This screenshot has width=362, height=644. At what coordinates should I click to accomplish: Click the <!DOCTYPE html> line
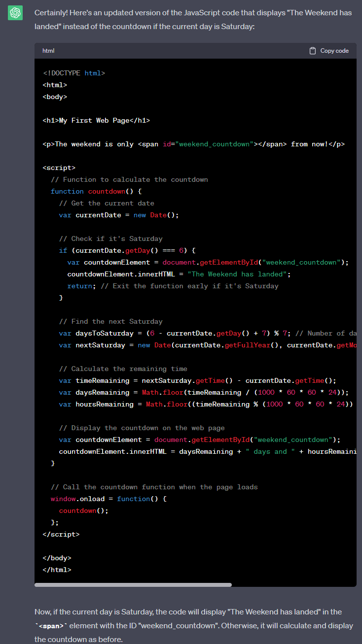pyautogui.click(x=73, y=73)
